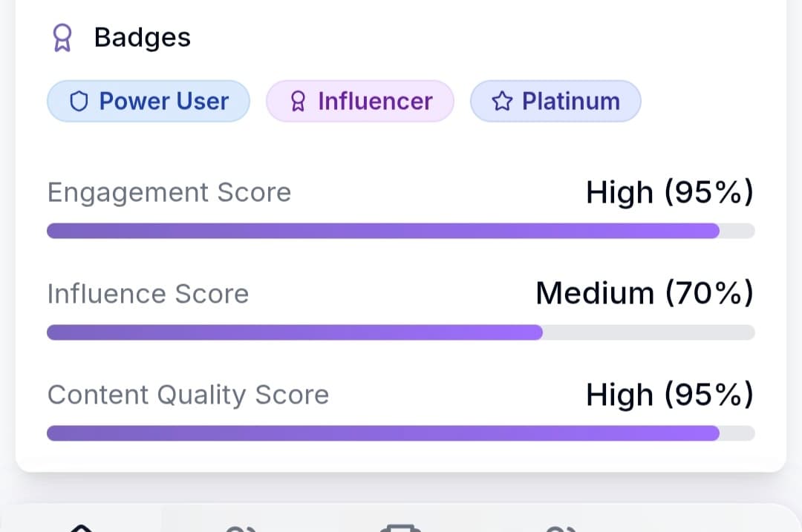Select the Platinum badge label
The image size is (802, 532).
(x=570, y=101)
